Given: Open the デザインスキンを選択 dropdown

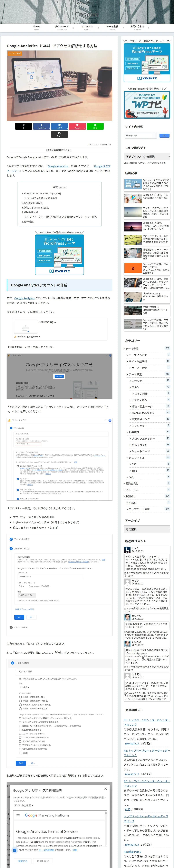Looking at the screenshot, I should pos(147,156).
